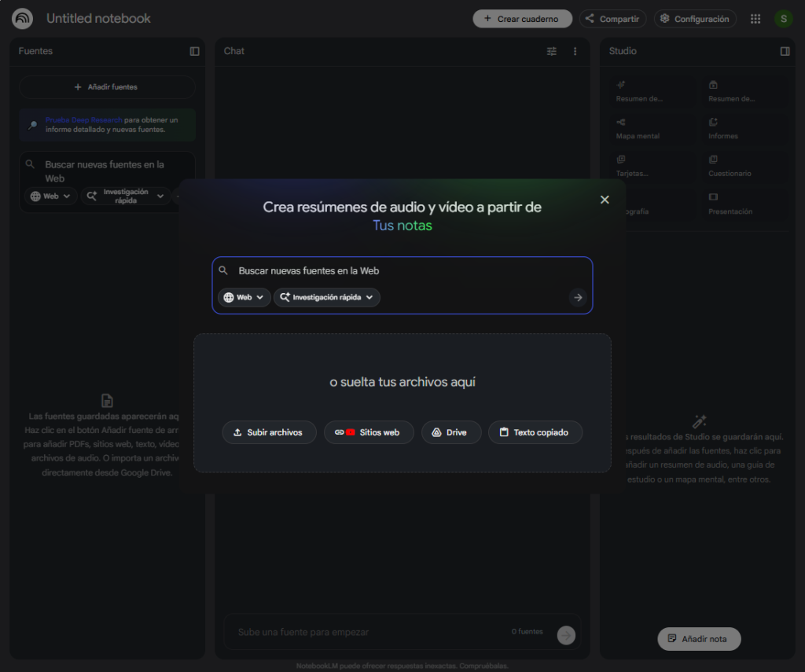Screen dimensions: 805x672
Task: Generate a Mapa mental
Action: [651, 128]
